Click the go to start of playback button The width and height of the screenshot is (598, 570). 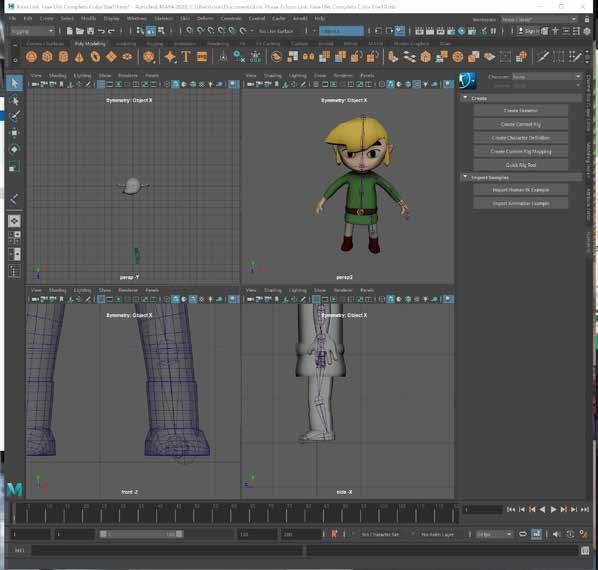point(511,509)
